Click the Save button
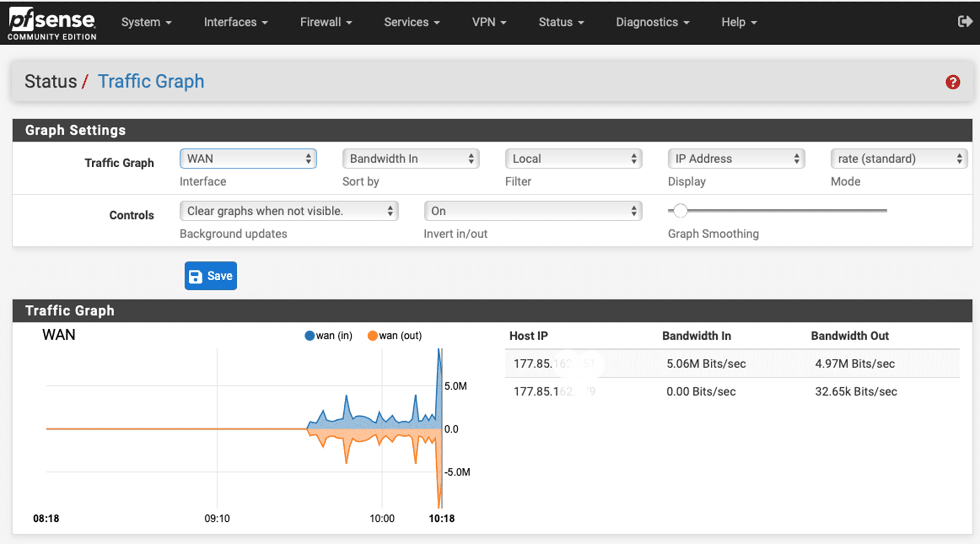Image resolution: width=980 pixels, height=544 pixels. click(210, 276)
